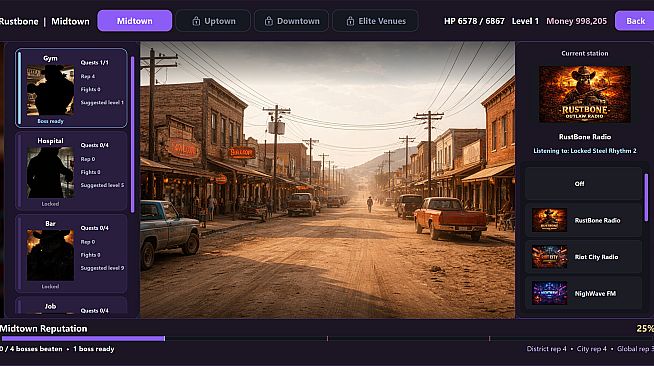
Task: Switch station to RustBone Radio in list
Action: (x=583, y=220)
